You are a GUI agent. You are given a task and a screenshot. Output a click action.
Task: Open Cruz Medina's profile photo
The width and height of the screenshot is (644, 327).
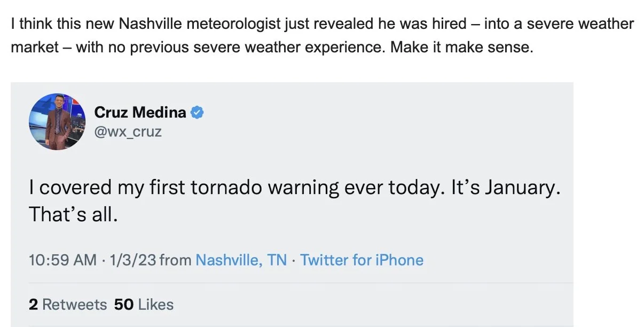[x=57, y=121]
